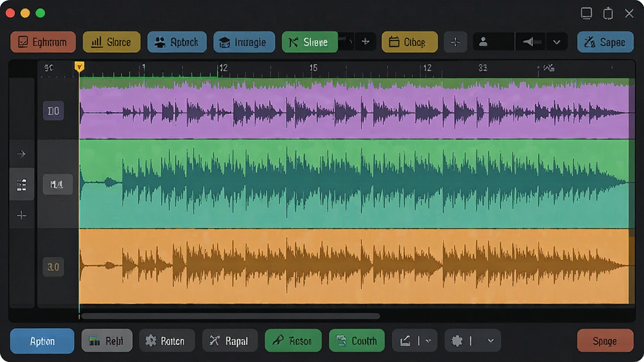Viewport: 644px width, 362px height.
Task: Click the Inuagie toolbar button
Action: pyautogui.click(x=244, y=42)
